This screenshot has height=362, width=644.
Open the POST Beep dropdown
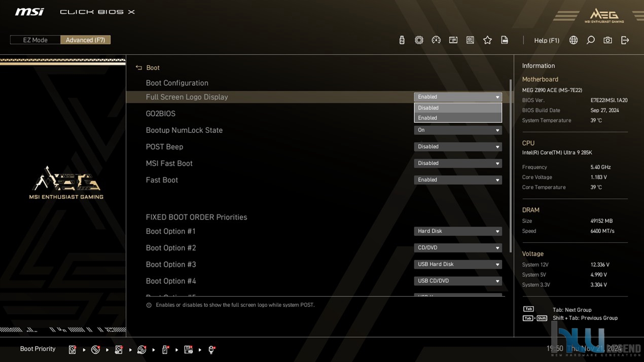point(457,147)
